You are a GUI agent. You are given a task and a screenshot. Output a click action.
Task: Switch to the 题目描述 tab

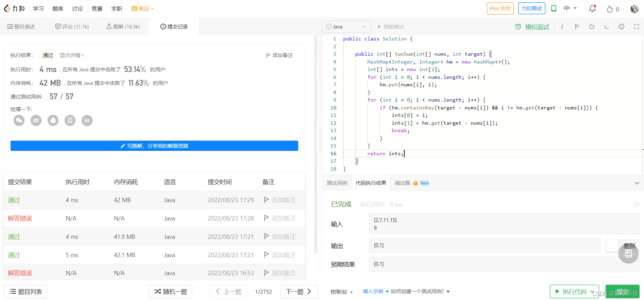pos(21,27)
